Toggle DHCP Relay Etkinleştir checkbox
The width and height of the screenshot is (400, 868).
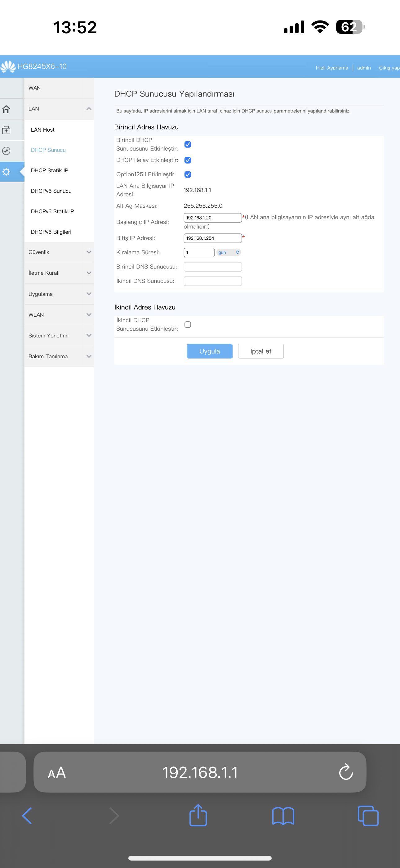click(x=188, y=160)
